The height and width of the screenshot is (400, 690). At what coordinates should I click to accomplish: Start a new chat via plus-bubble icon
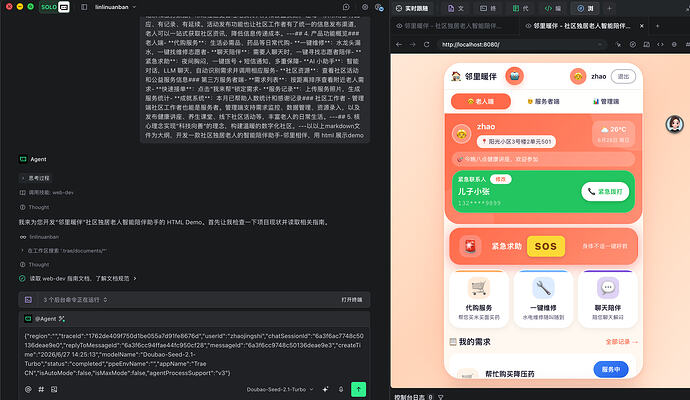coord(346,7)
